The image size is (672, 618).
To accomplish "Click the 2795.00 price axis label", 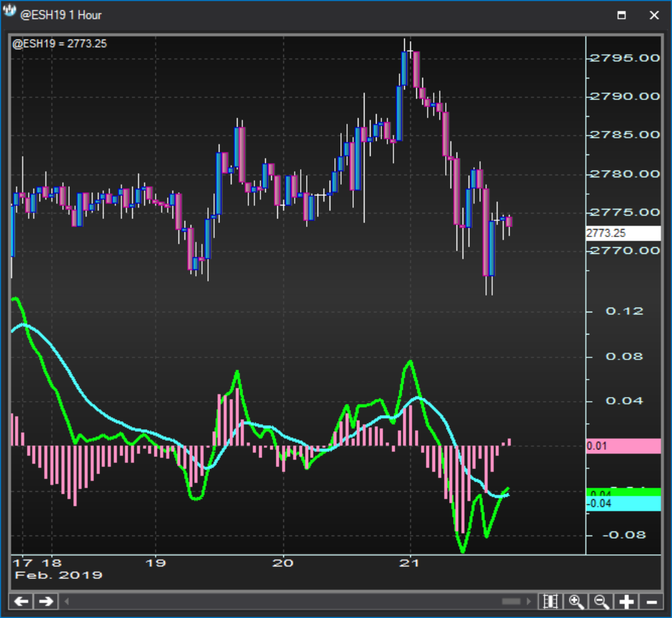I will tap(625, 58).
